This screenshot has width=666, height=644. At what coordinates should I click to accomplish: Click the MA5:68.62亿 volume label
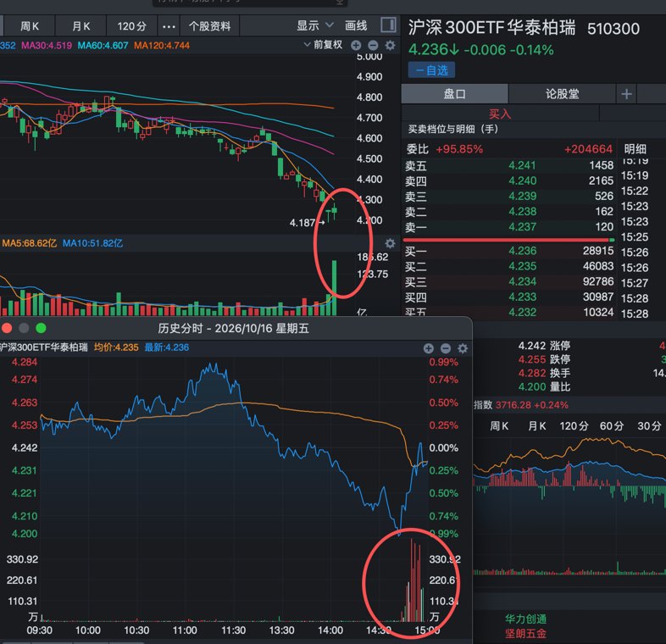[30, 243]
